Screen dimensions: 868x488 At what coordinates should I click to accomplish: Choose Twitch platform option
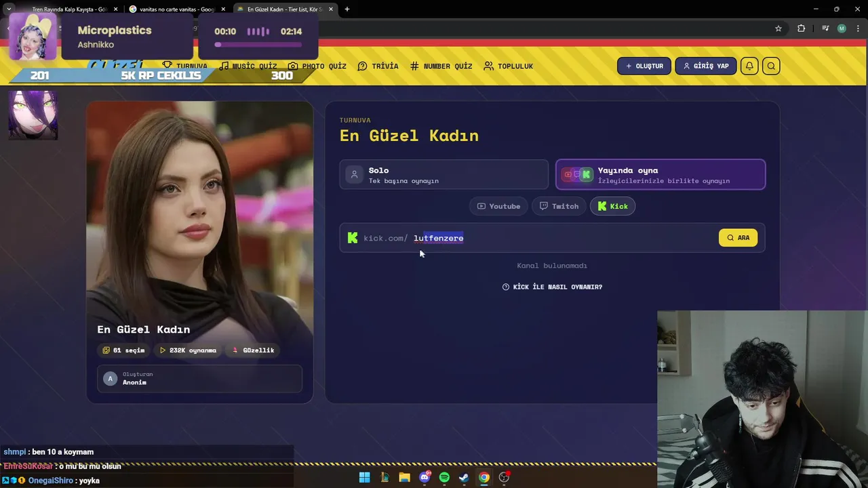[559, 206]
